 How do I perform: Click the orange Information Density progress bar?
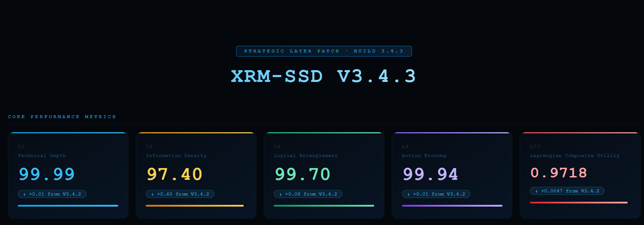pyautogui.click(x=195, y=206)
